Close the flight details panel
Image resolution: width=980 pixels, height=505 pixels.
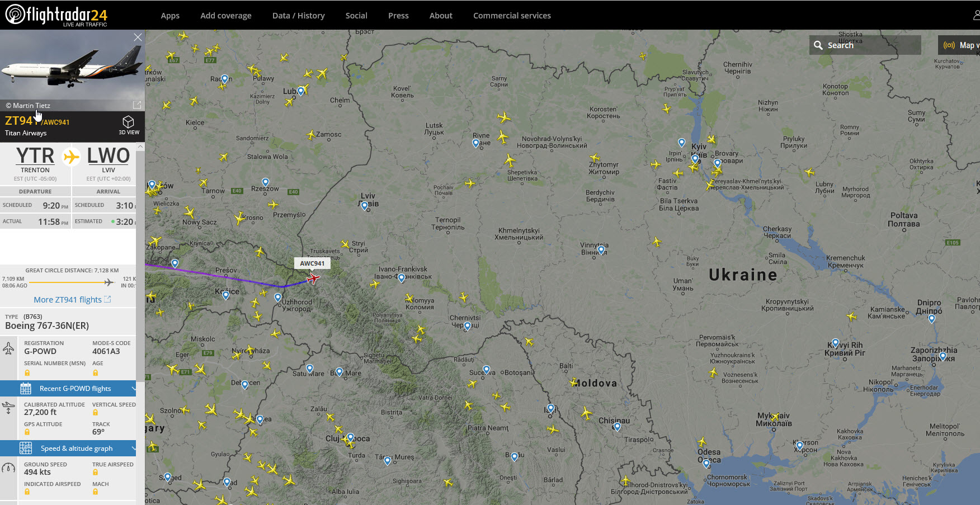[x=138, y=37]
